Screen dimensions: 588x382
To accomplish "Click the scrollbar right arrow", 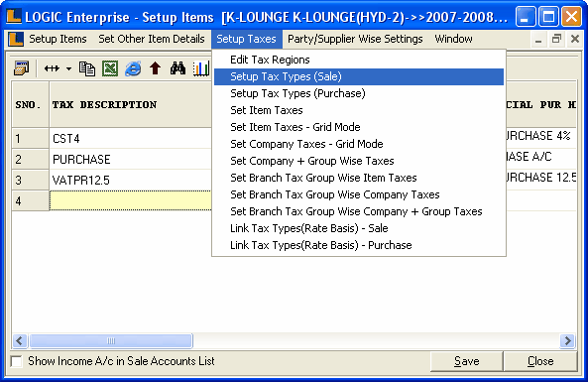I will [x=568, y=340].
